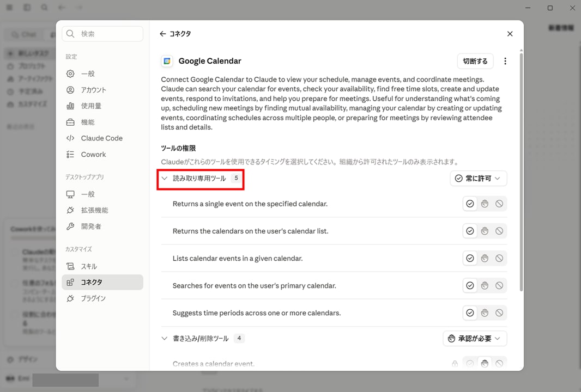Set always-allow for 'Searches for events'
Screen dimensions: 581x392
click(470, 285)
